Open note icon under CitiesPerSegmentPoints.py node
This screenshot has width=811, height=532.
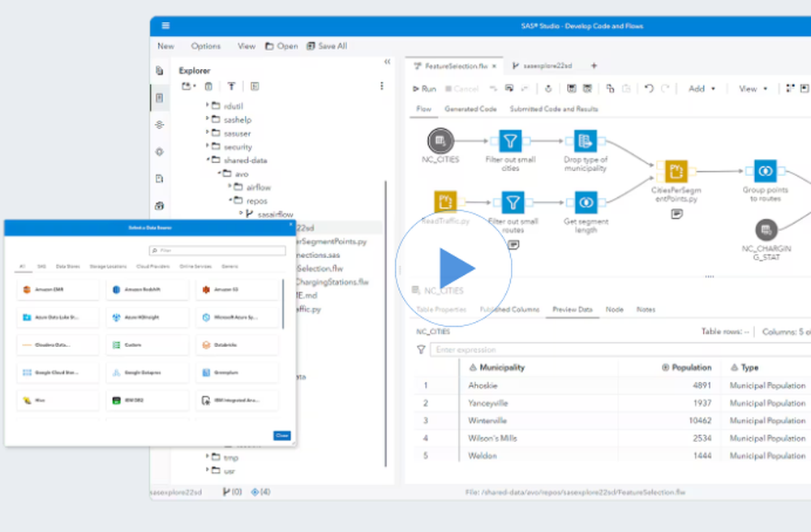click(x=676, y=213)
